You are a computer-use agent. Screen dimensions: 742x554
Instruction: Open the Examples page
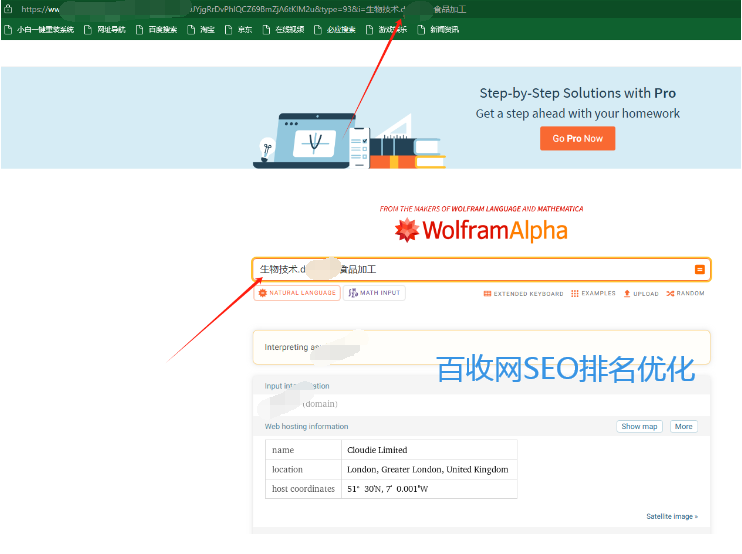pyautogui.click(x=593, y=293)
